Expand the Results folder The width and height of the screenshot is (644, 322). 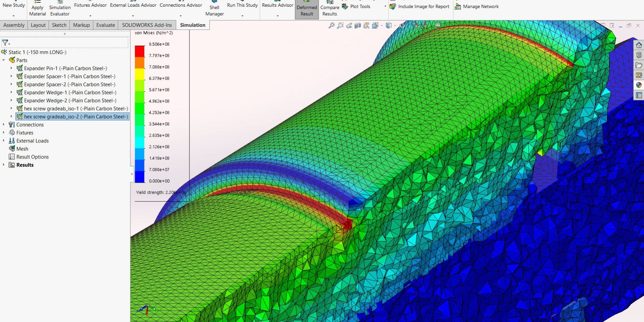click(4, 165)
